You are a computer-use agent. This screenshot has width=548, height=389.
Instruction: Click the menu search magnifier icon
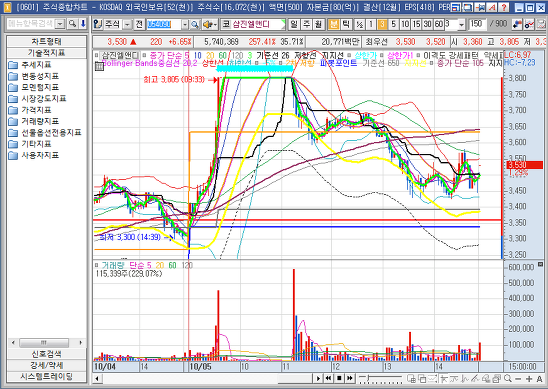(72, 24)
